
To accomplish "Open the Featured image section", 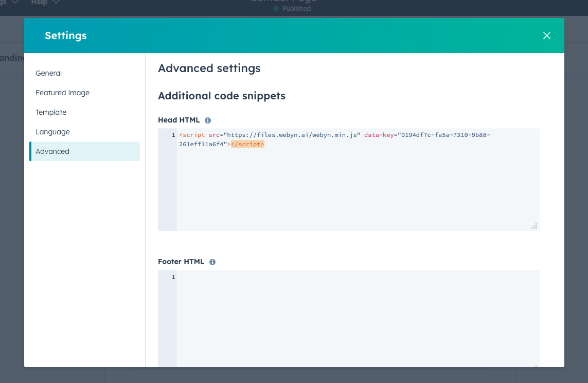I will coord(84,93).
